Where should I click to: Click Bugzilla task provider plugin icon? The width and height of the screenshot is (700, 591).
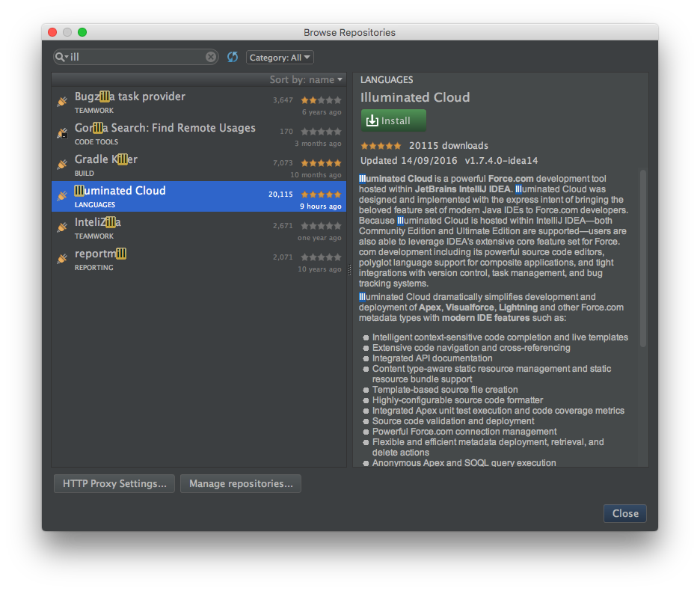pos(62,102)
